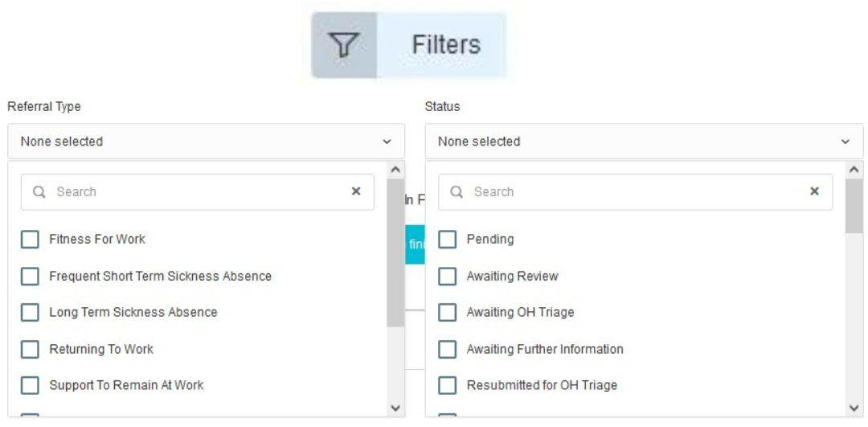Tick the Long Term Sickness Absence checkbox

(x=30, y=312)
